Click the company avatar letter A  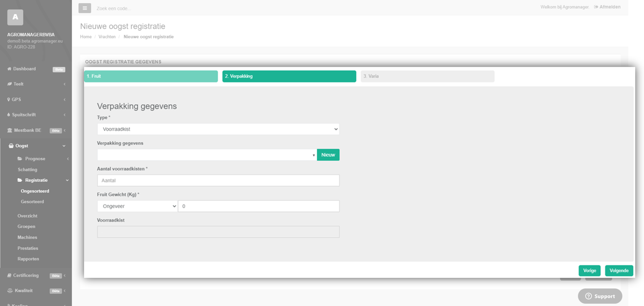click(x=15, y=17)
